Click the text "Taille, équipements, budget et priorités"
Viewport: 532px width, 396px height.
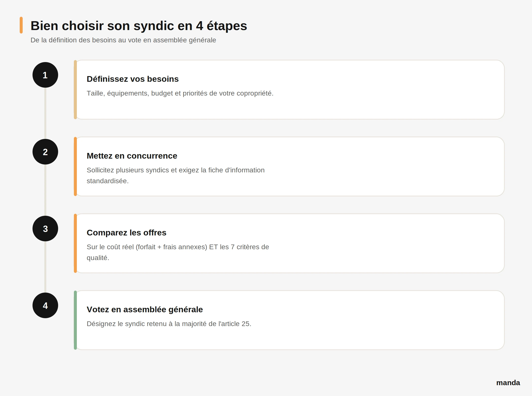pyautogui.click(x=147, y=94)
